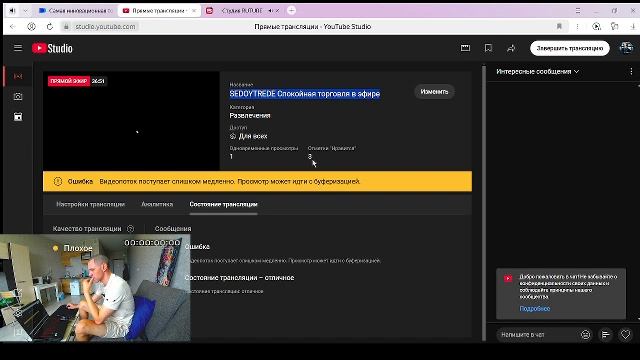Click the Сообщения heading
Screen dimensions: 640x360
pyautogui.click(x=173, y=229)
